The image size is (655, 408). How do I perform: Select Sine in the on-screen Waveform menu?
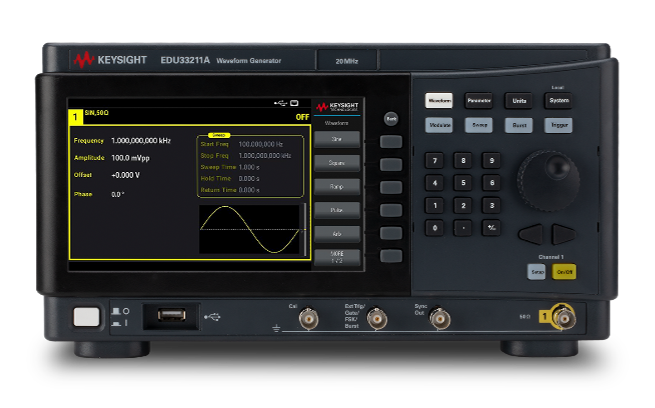337,139
